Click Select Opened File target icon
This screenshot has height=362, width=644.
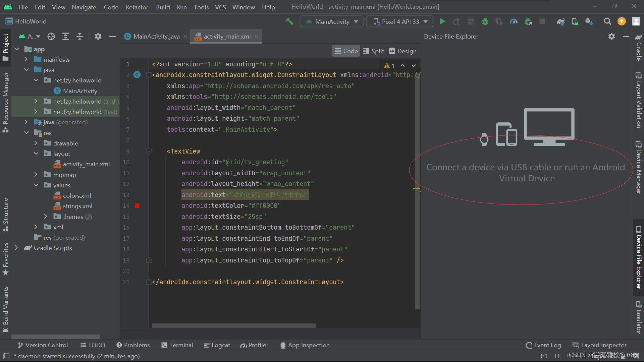click(51, 37)
